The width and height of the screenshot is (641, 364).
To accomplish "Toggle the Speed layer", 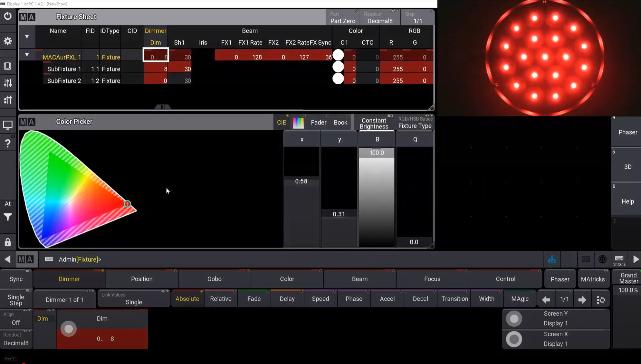I will coord(320,299).
